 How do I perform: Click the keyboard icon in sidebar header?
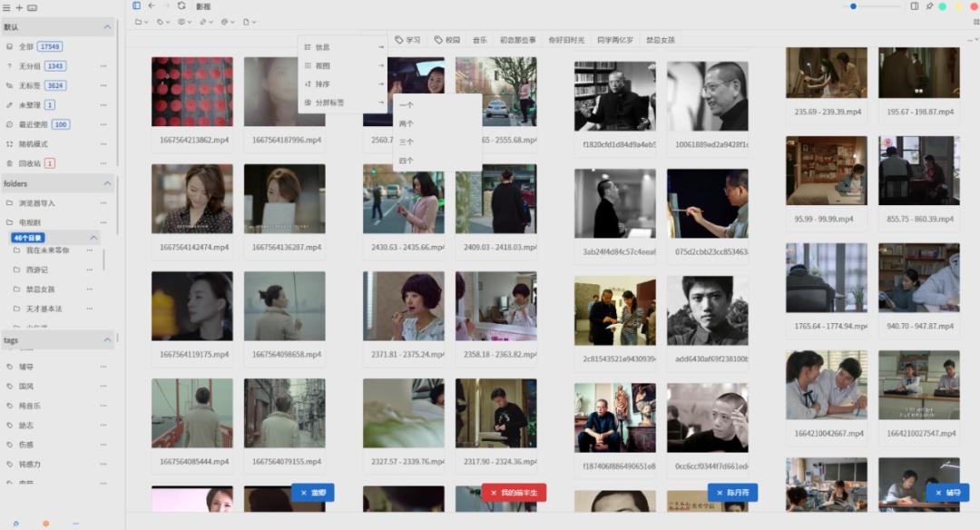click(33, 7)
